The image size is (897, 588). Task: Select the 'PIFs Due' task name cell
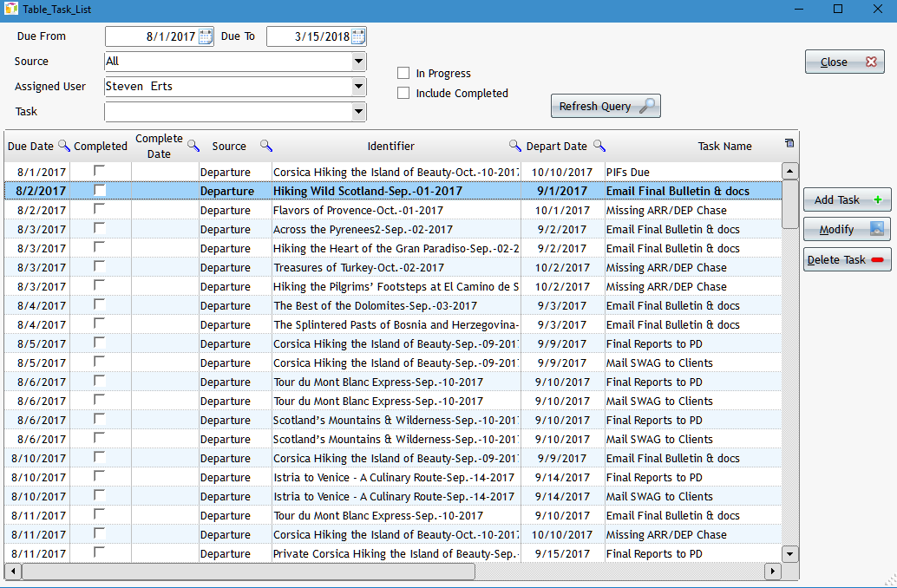693,173
